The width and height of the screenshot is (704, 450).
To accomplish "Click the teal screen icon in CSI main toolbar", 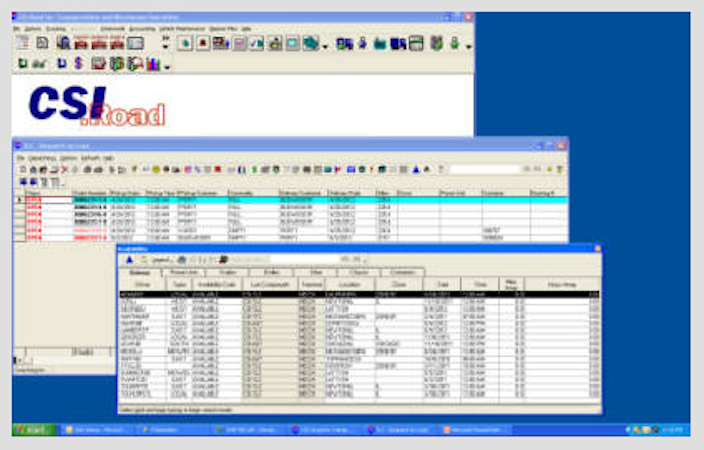I will 293,43.
